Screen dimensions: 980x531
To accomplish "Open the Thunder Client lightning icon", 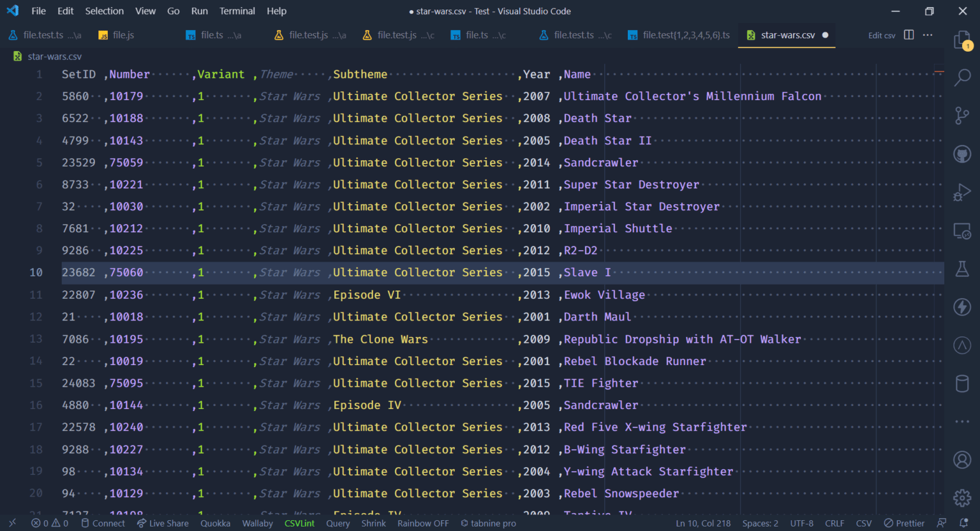I will (x=962, y=307).
